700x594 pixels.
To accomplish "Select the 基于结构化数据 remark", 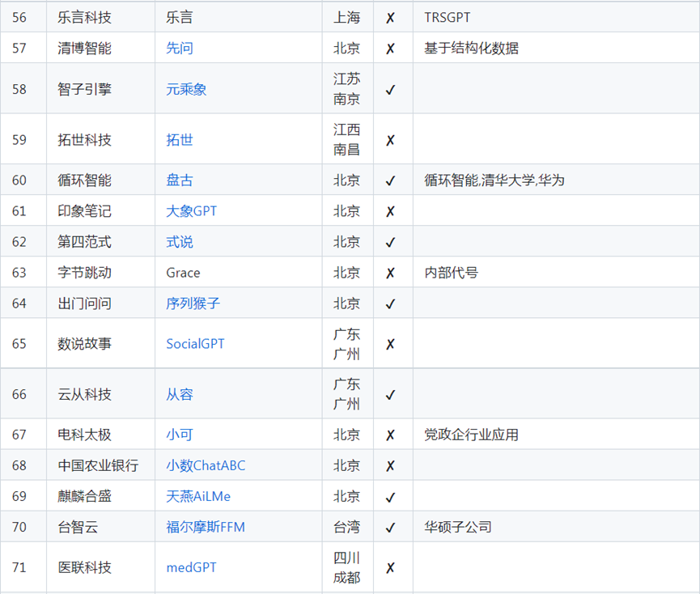I will tap(472, 49).
